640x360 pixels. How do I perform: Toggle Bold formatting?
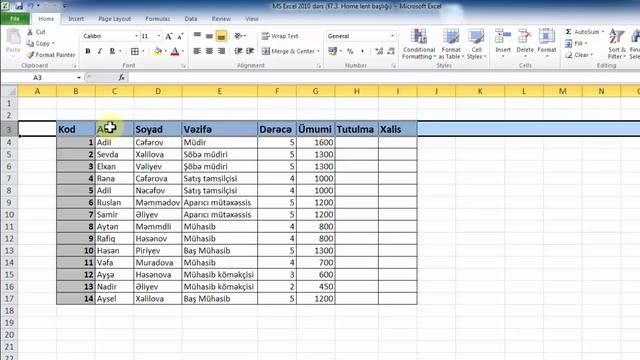[87, 51]
